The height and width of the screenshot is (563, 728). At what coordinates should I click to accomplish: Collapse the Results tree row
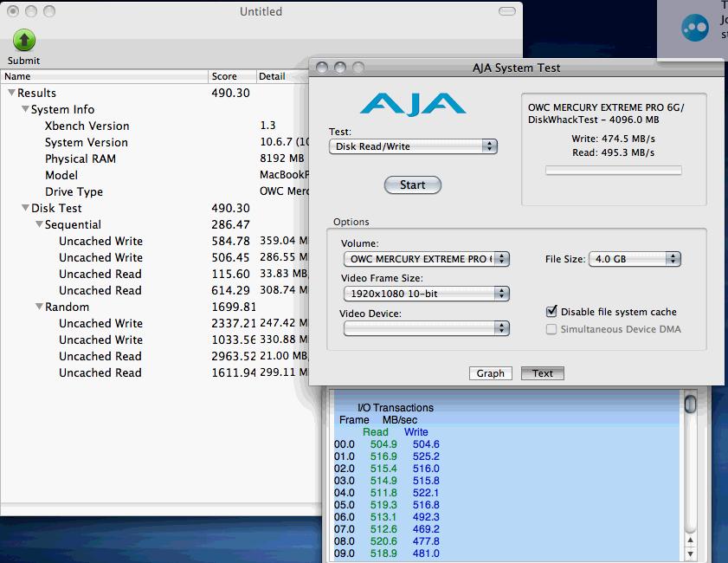(11, 93)
